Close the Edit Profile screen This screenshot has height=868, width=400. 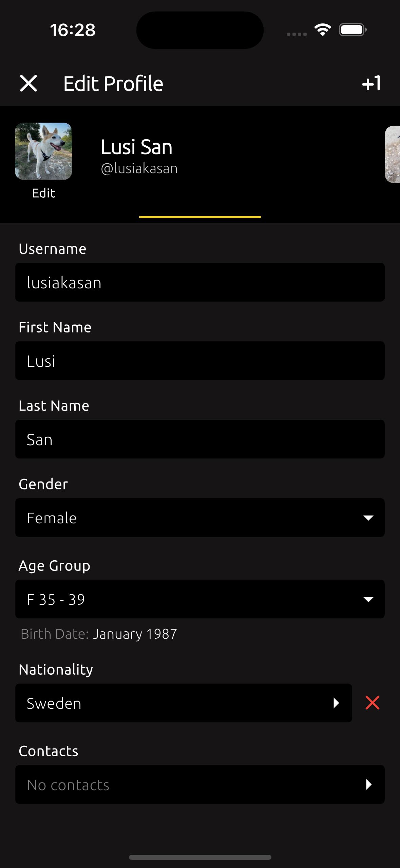(28, 84)
